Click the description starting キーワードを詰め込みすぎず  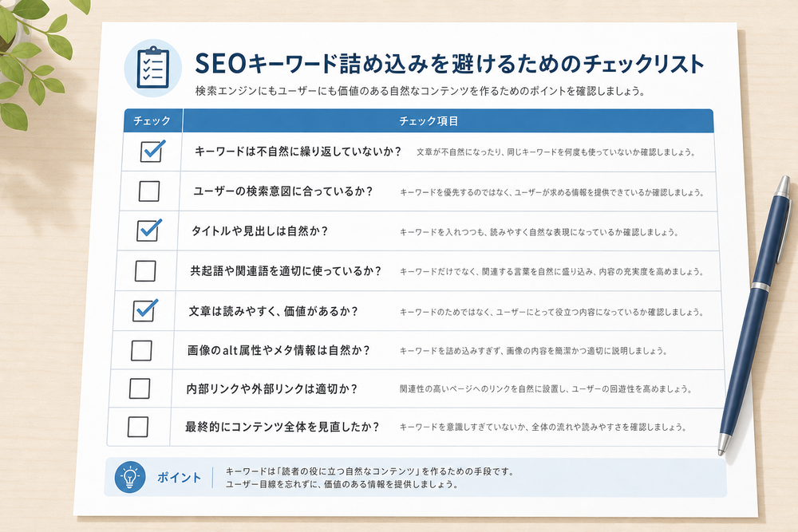click(x=533, y=351)
